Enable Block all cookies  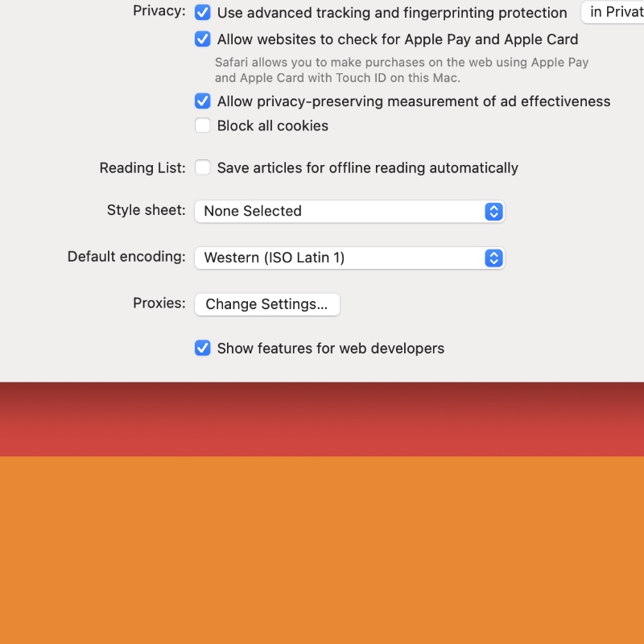point(203,126)
